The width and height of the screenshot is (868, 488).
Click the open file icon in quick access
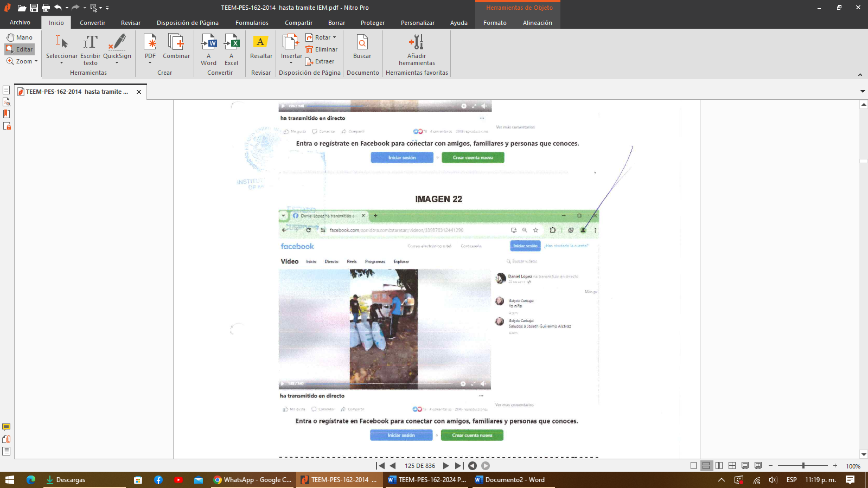(22, 8)
